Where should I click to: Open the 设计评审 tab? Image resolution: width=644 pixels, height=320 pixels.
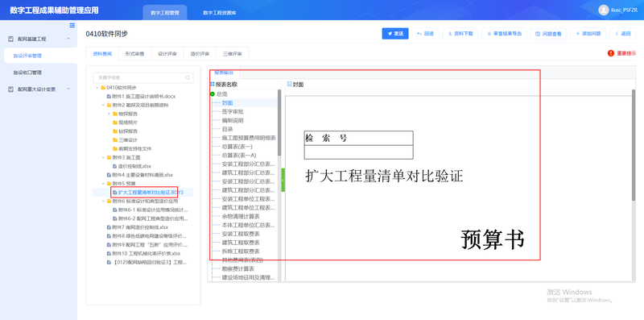pos(167,53)
